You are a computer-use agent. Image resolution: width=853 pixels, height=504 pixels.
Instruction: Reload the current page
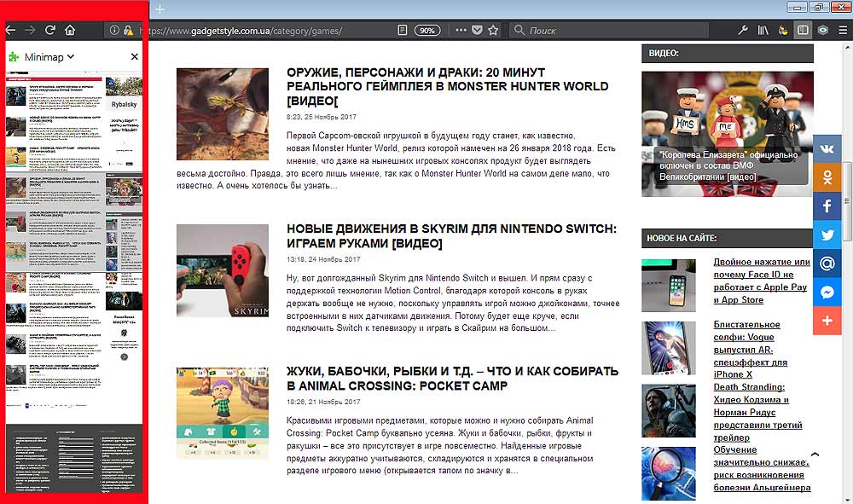click(x=50, y=31)
